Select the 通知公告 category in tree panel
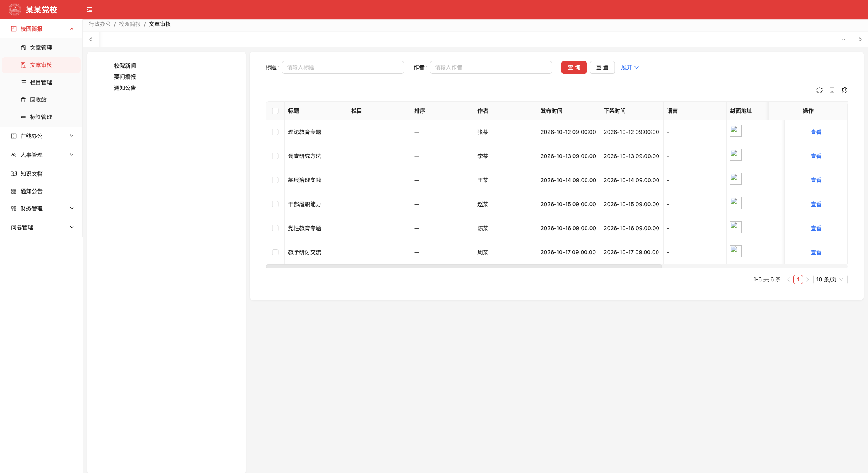Viewport: 868px width, 473px height. 125,88
